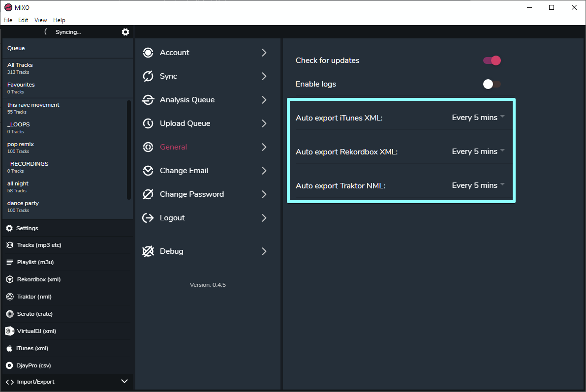Click the VirtualDJ export icon

pyautogui.click(x=9, y=331)
